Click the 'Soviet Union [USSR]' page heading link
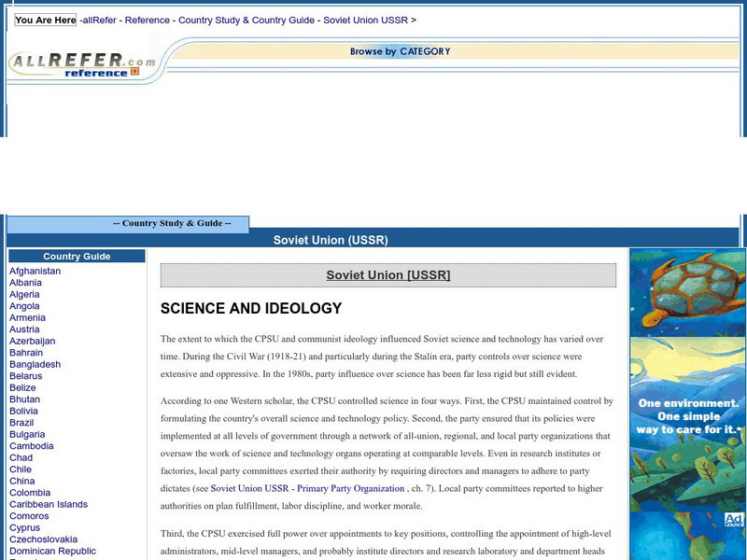This screenshot has height=560, width=747. tap(388, 274)
